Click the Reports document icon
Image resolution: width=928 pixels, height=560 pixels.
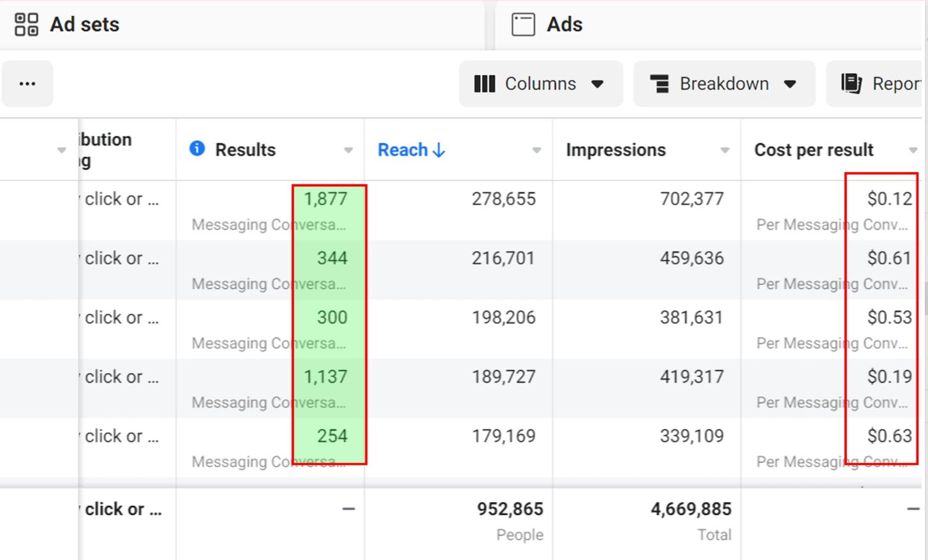pyautogui.click(x=851, y=84)
